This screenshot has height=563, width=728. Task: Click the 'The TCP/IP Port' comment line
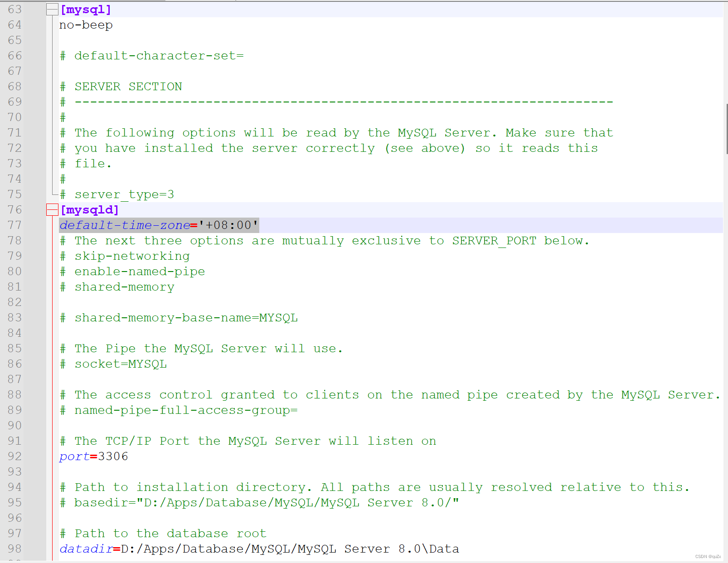point(248,441)
